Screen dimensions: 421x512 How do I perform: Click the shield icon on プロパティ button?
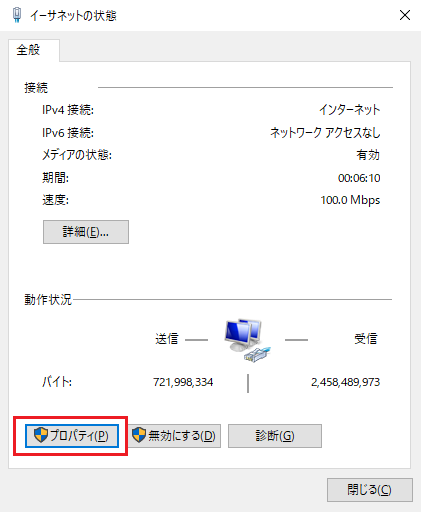click(41, 435)
